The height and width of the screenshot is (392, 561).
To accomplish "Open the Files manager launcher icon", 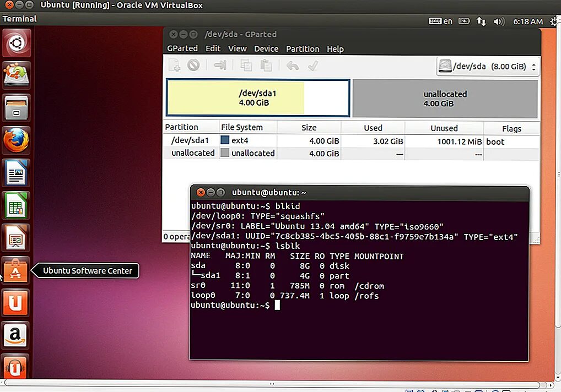I will 17,108.
